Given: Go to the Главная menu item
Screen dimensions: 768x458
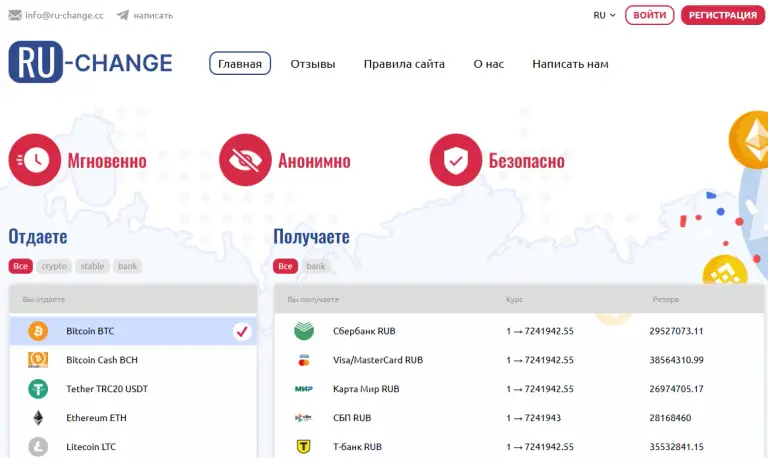Looking at the screenshot, I should pyautogui.click(x=240, y=64).
